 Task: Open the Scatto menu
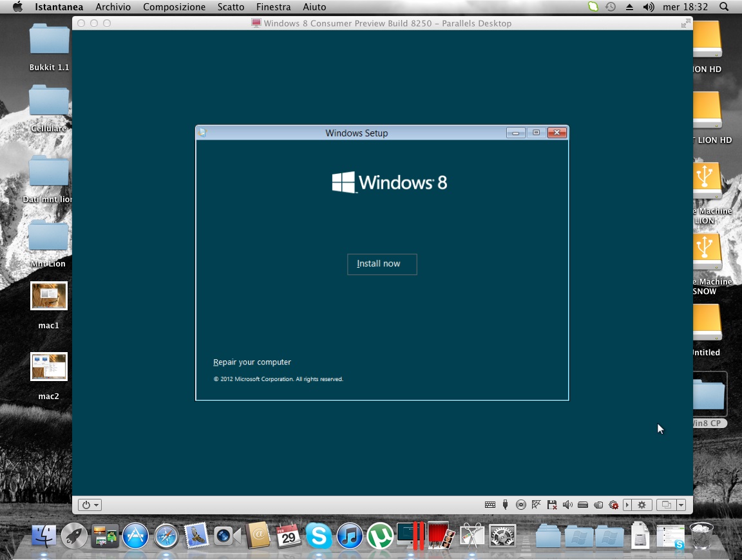(x=231, y=7)
